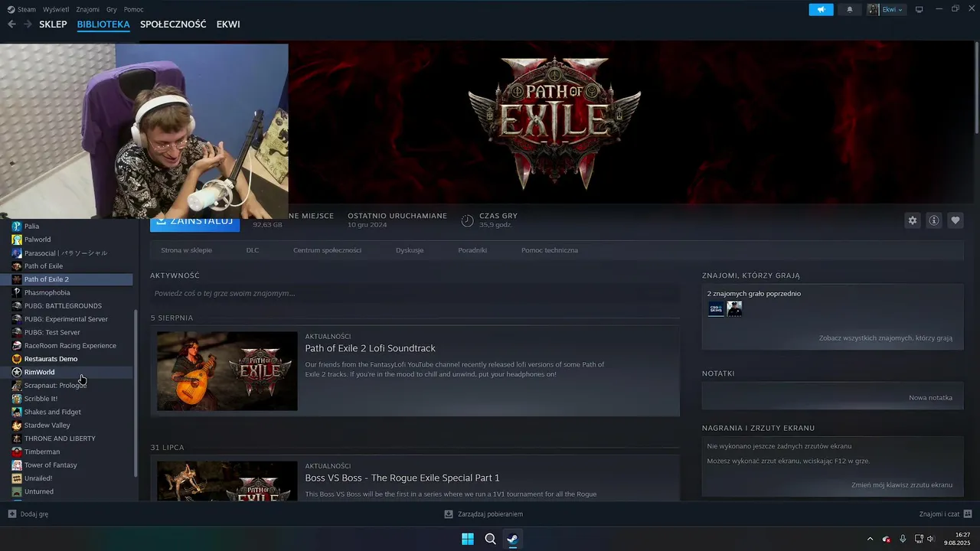Viewport: 980px width, 551px height.
Task: Open Centrum społeczności link
Action: click(327, 250)
